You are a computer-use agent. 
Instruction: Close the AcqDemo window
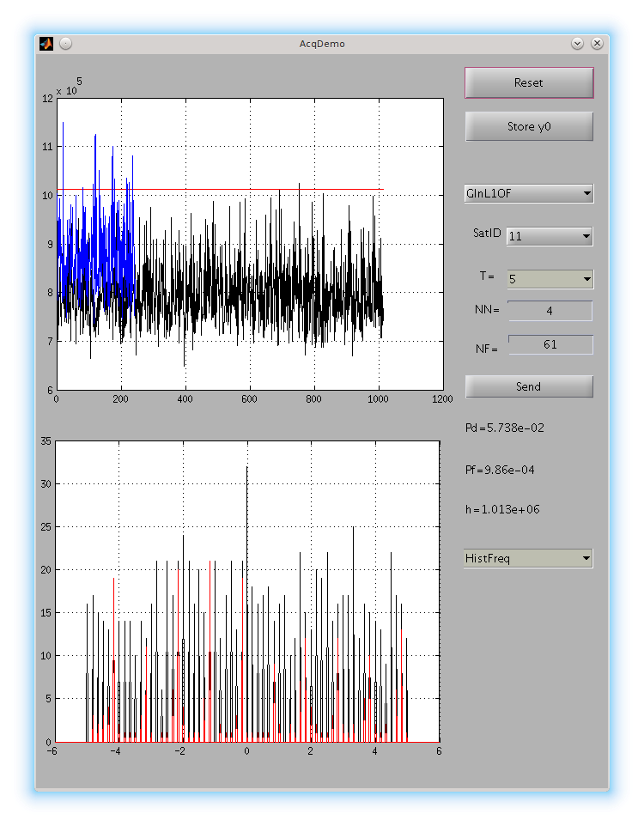(x=597, y=44)
